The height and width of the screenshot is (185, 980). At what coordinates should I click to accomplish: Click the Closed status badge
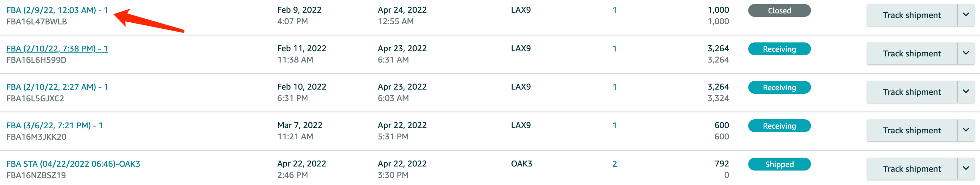(779, 11)
